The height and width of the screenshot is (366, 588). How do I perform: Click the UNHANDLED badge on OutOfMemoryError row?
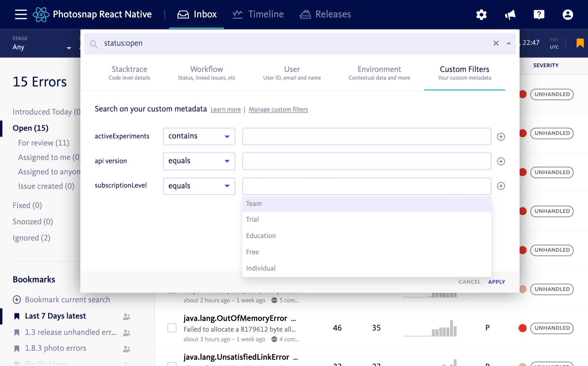552,328
